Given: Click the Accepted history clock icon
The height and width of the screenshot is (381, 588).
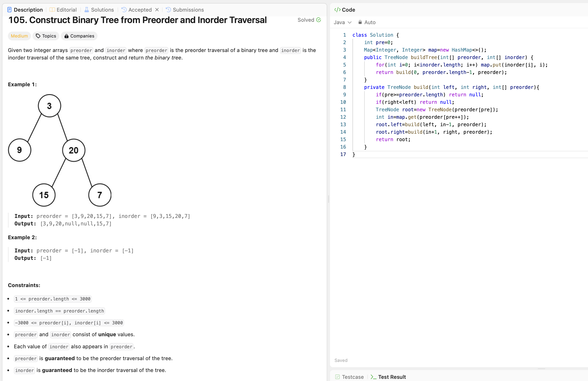Looking at the screenshot, I should pos(124,10).
